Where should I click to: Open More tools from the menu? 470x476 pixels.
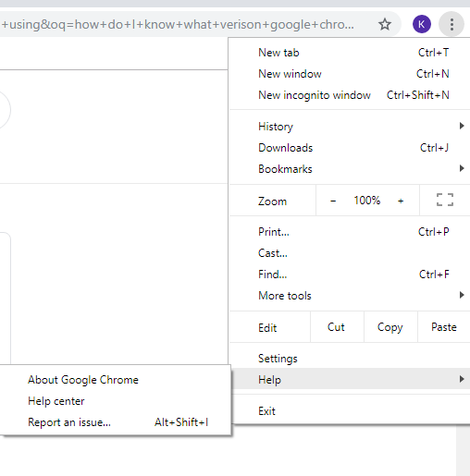[350, 296]
